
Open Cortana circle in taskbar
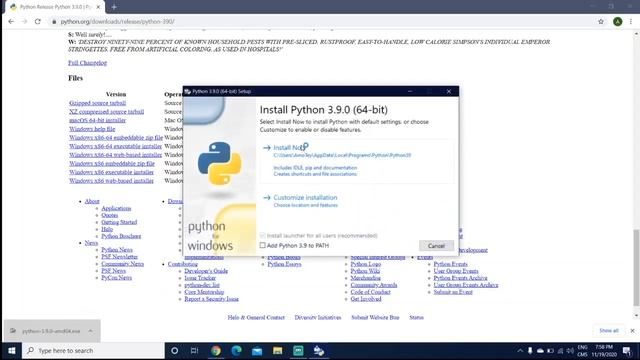[174, 351]
